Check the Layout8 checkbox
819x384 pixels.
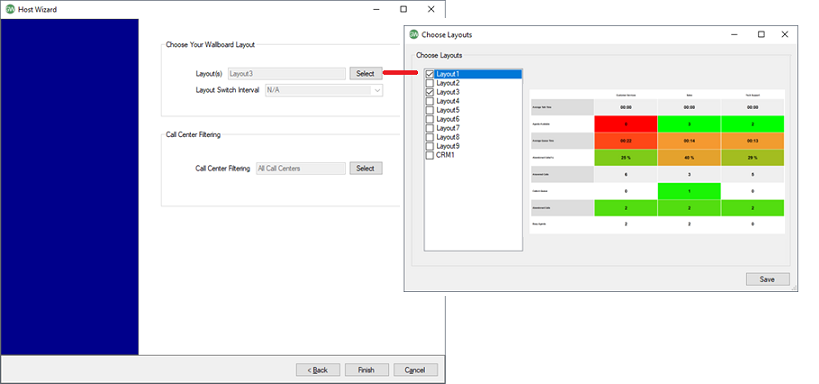pos(430,137)
